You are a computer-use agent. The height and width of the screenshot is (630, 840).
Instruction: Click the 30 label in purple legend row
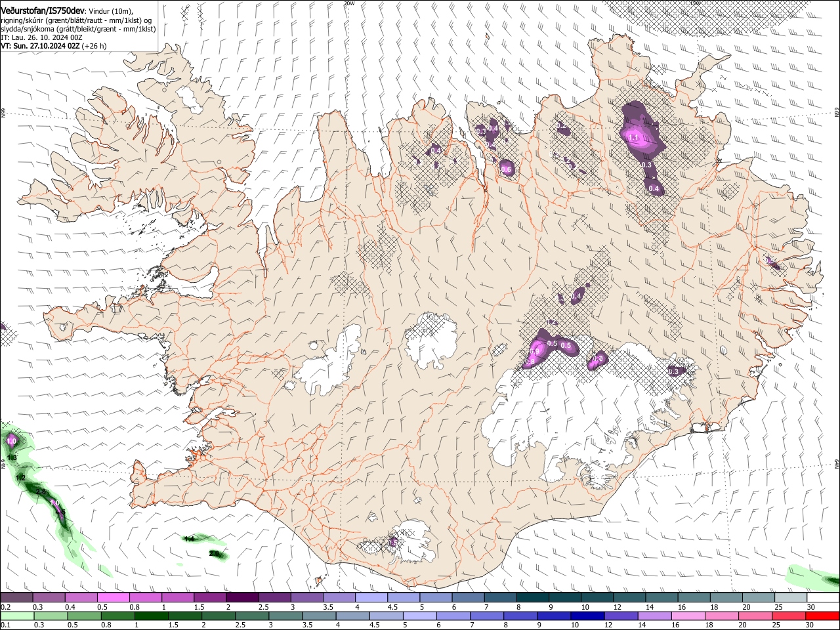pyautogui.click(x=810, y=607)
